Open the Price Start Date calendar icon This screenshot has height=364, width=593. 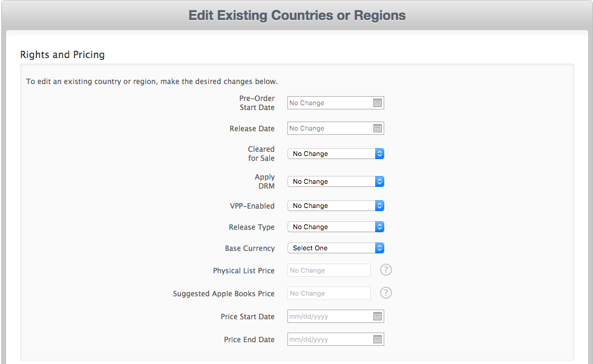[378, 316]
